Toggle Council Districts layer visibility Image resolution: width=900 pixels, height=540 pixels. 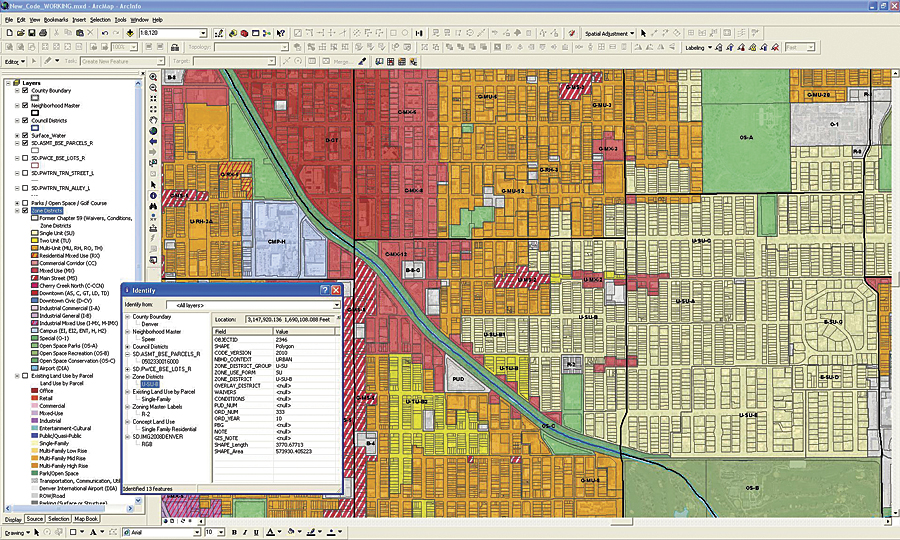25,121
